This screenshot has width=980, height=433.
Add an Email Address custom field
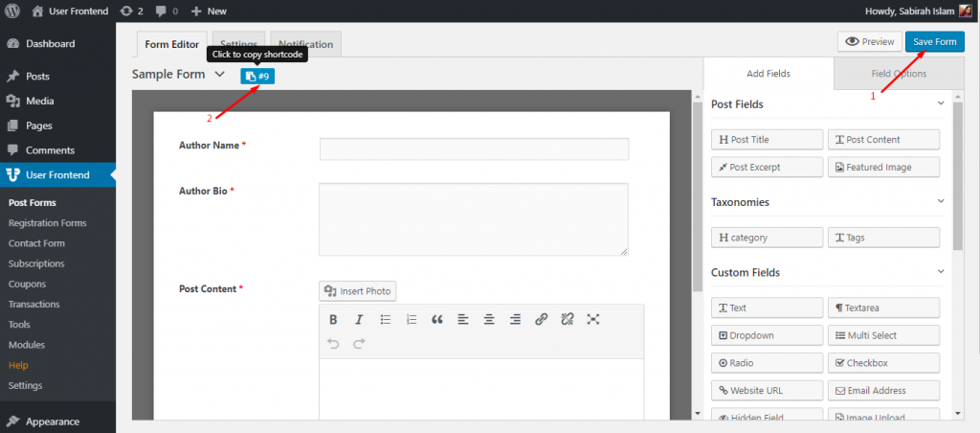pos(883,391)
